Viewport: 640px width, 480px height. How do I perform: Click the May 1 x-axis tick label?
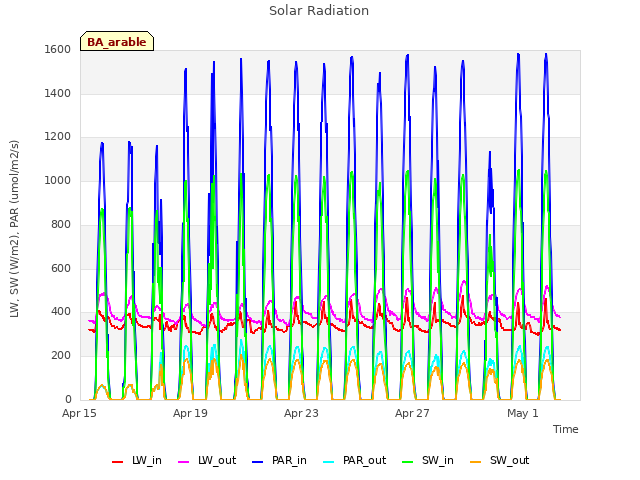(x=523, y=413)
